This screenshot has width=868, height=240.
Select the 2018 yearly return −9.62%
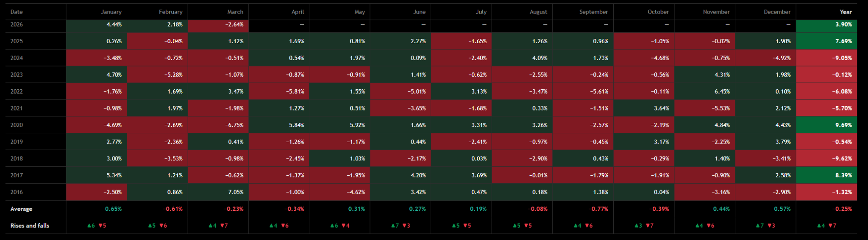coord(826,158)
